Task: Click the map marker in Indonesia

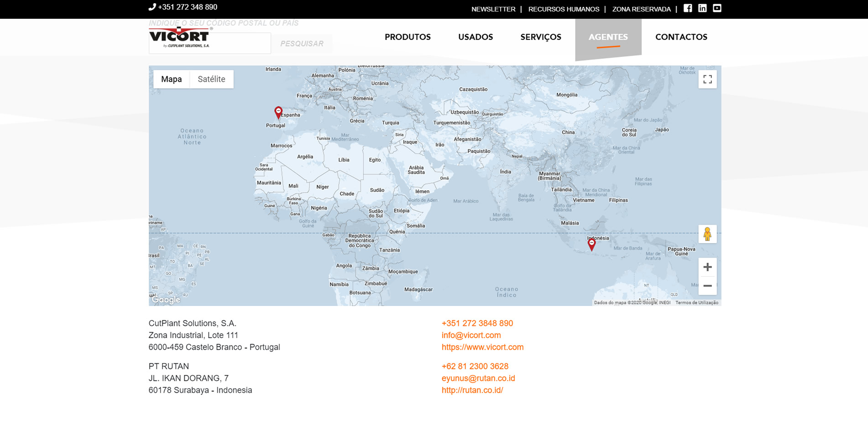Action: click(591, 244)
